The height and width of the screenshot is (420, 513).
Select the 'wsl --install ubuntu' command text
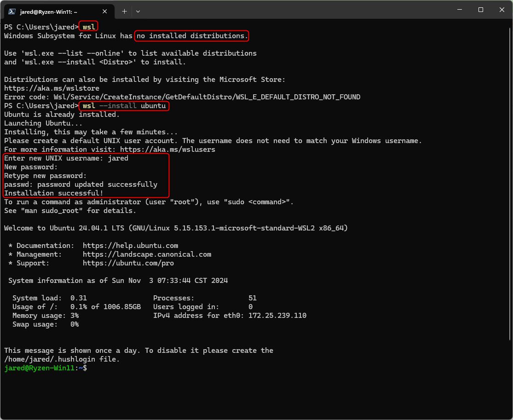123,105
